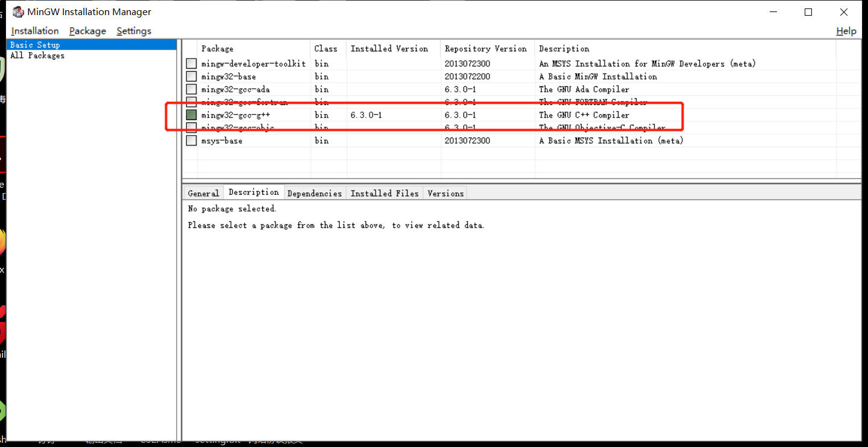The width and height of the screenshot is (868, 447).
Task: Click installed version 6.3.0-1 of gcc-g++
Action: point(366,115)
